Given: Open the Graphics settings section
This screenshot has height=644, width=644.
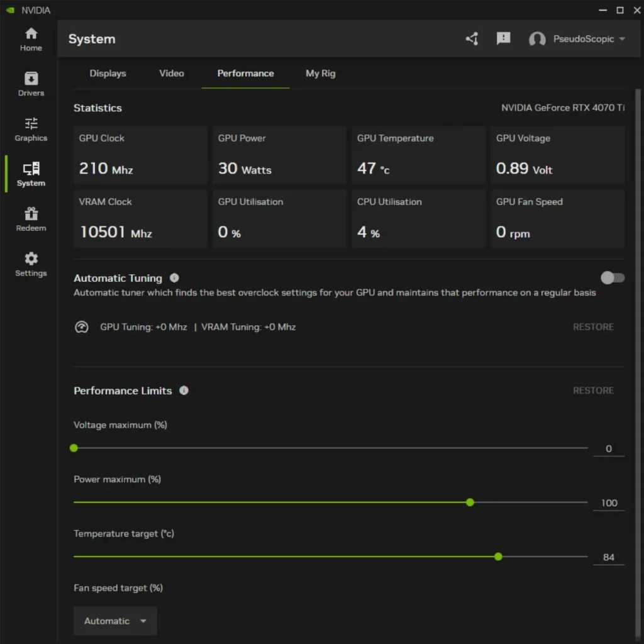Looking at the screenshot, I should pyautogui.click(x=31, y=130).
